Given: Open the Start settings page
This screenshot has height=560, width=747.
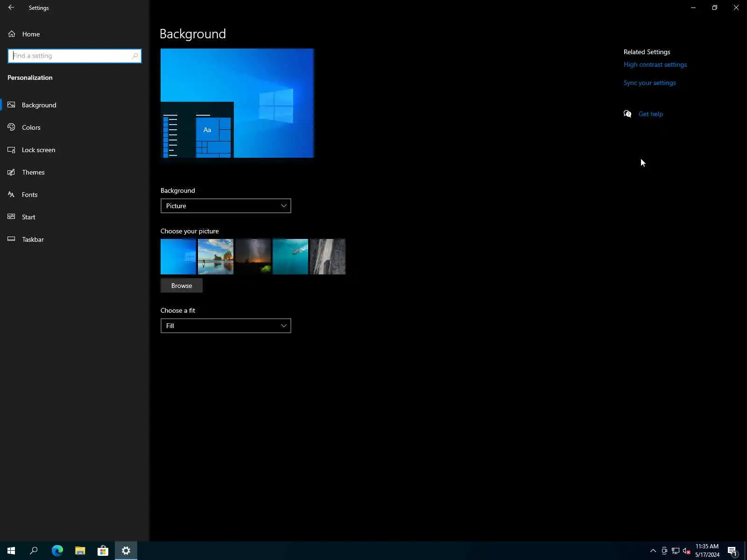Looking at the screenshot, I should coord(75,217).
